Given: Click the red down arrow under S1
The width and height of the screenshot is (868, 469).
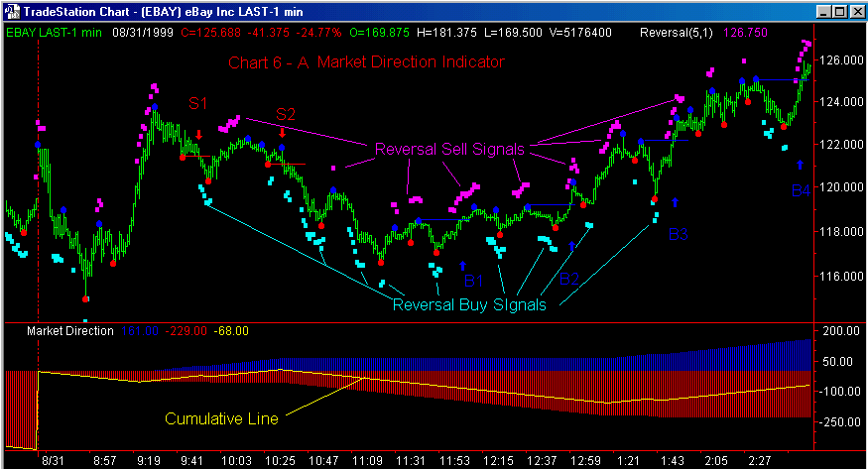Looking at the screenshot, I should coord(199,135).
